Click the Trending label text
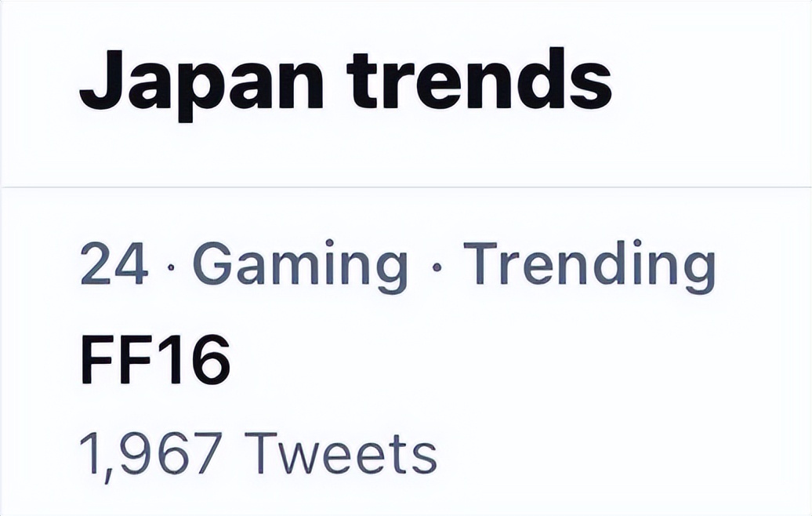This screenshot has width=812, height=516. 589,267
